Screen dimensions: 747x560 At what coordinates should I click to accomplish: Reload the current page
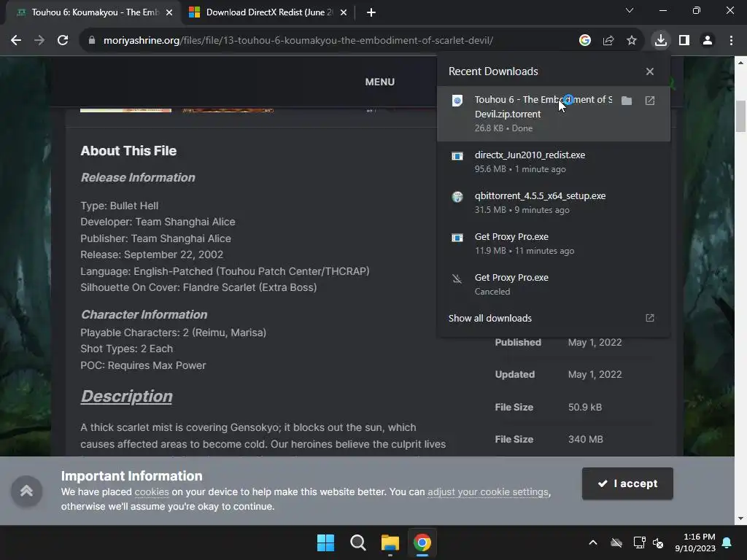coord(63,41)
